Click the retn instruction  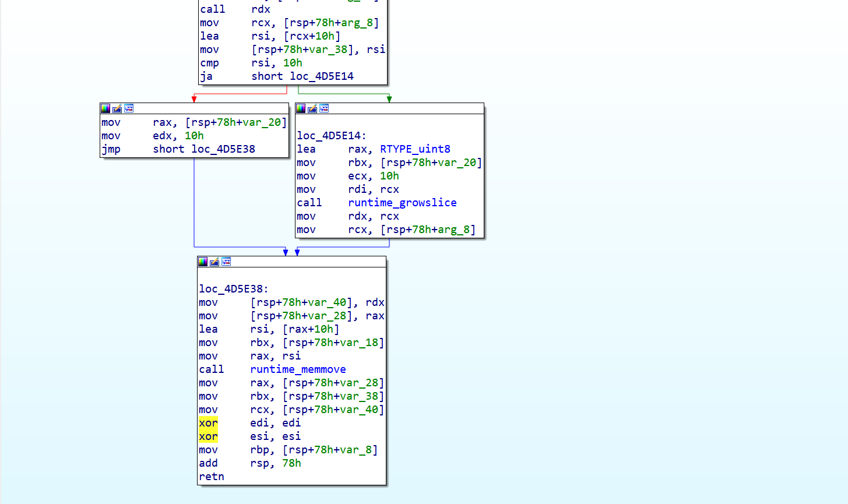coord(212,477)
